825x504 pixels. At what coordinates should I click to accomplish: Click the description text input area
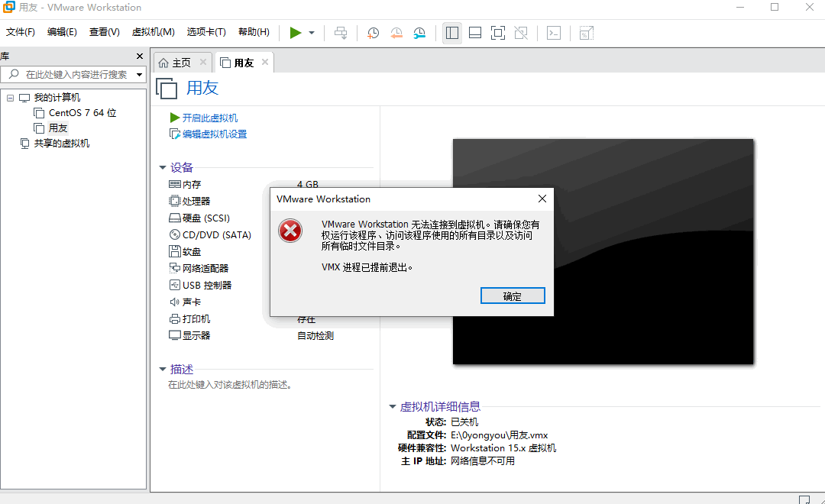(x=230, y=385)
